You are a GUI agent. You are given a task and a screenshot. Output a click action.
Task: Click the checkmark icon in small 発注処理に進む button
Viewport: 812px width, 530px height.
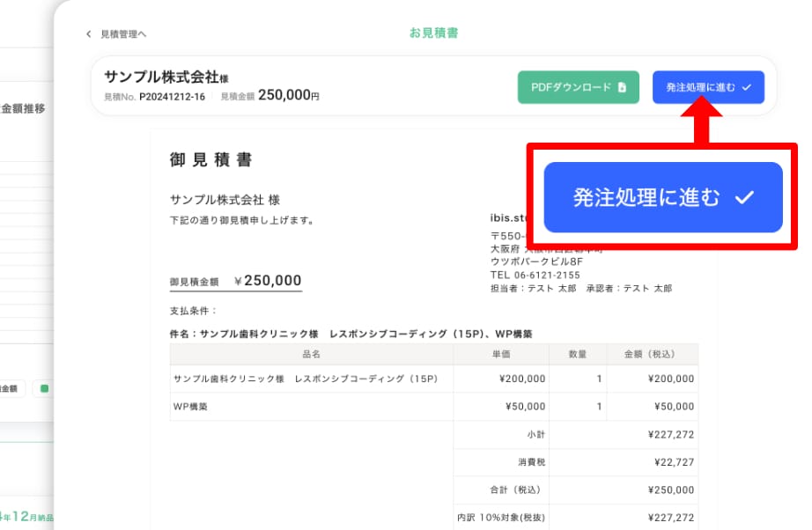tap(746, 87)
